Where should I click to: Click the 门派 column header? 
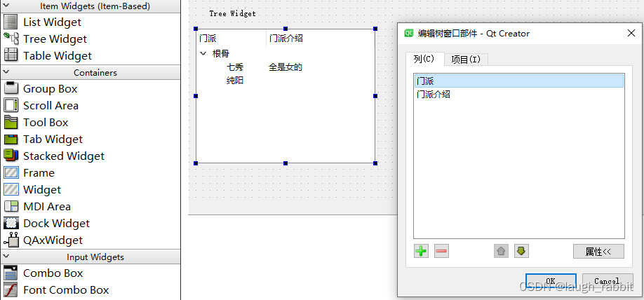[231, 39]
